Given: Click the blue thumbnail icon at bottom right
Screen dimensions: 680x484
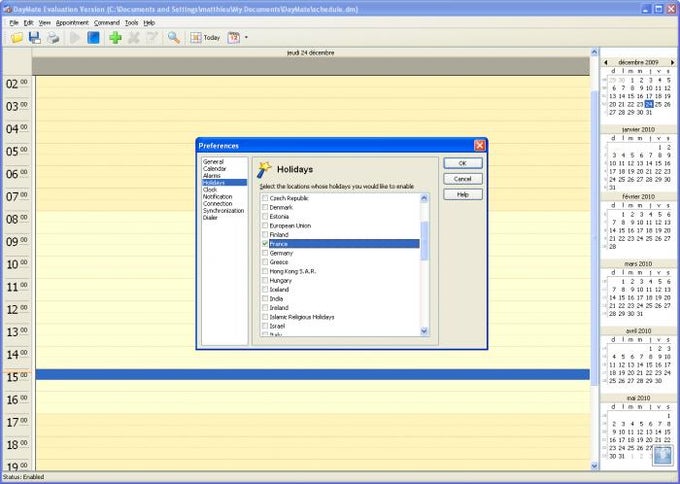Looking at the screenshot, I should click(663, 455).
